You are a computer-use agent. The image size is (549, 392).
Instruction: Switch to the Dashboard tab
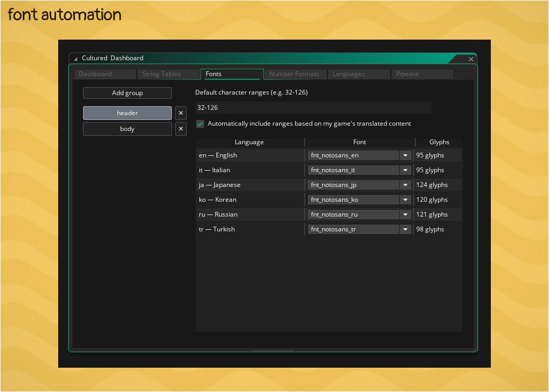point(105,74)
